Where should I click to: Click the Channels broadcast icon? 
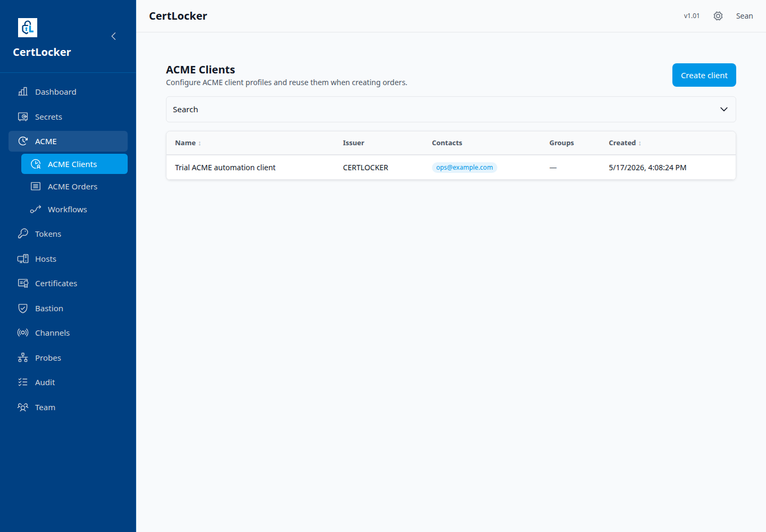pos(23,332)
